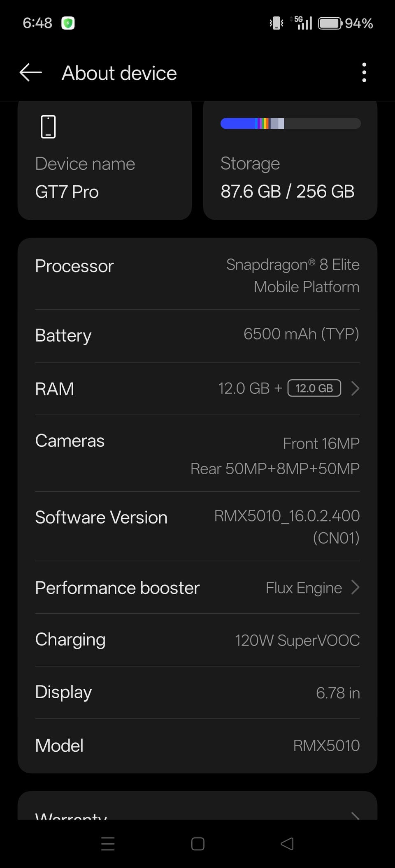Select the Model RMX5010 row
The height and width of the screenshot is (868, 395).
click(x=197, y=746)
